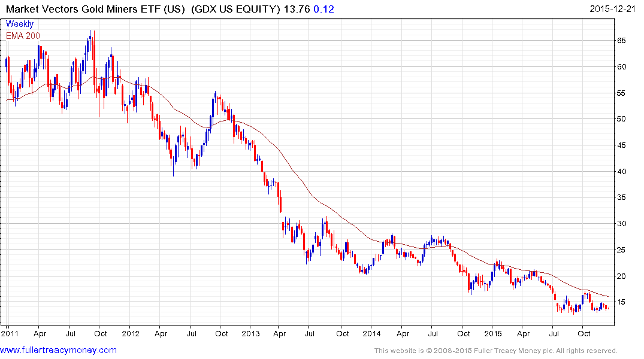This screenshot has width=644, height=359.
Task: Click the 'Weekly' interval label
Action: click(x=20, y=24)
